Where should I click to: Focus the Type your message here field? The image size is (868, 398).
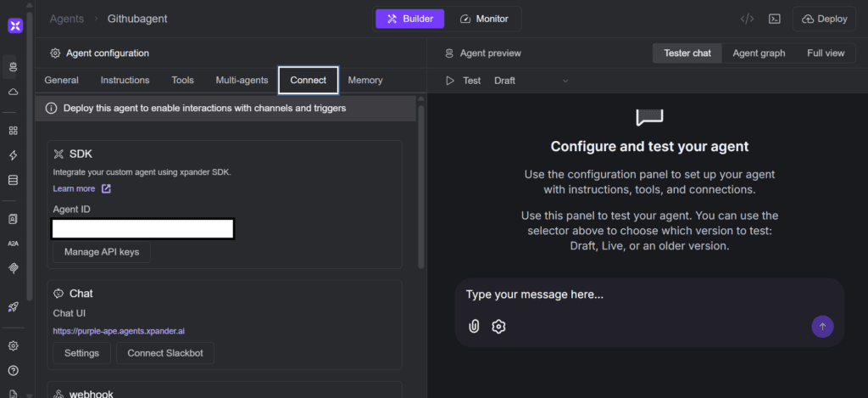(x=649, y=295)
